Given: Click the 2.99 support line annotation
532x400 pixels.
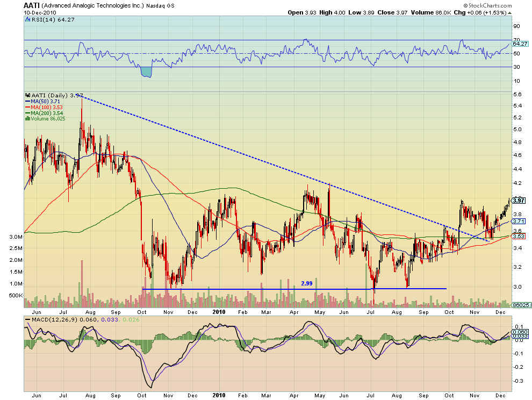Looking at the screenshot, I should click(x=307, y=283).
